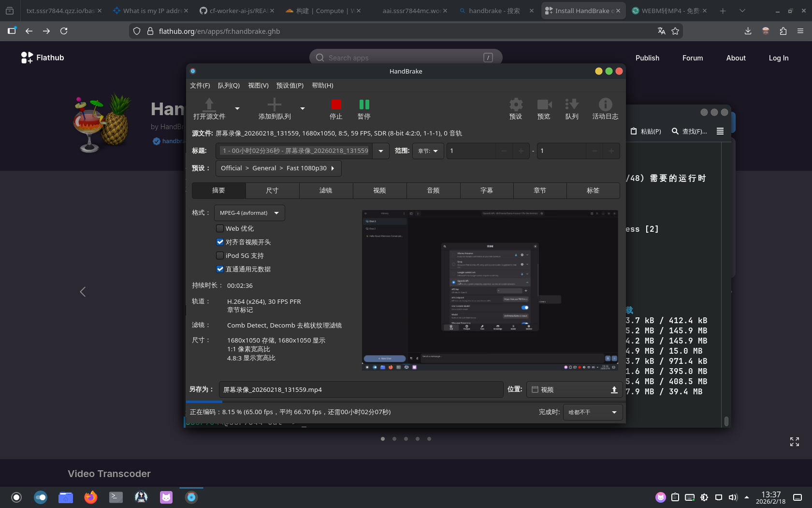The image size is (812, 508).
Task: Click the browser translate page icon
Action: 662,31
